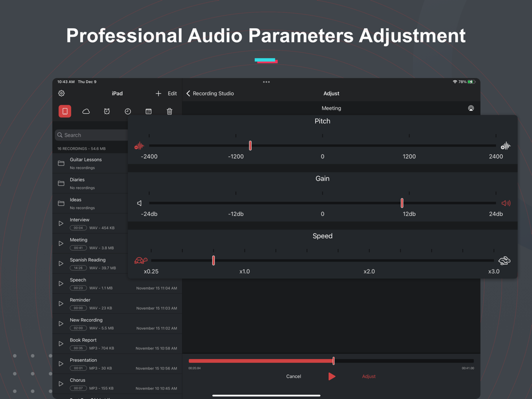The width and height of the screenshot is (532, 399).
Task: Click the three dots multitasking indicator
Action: (x=267, y=82)
